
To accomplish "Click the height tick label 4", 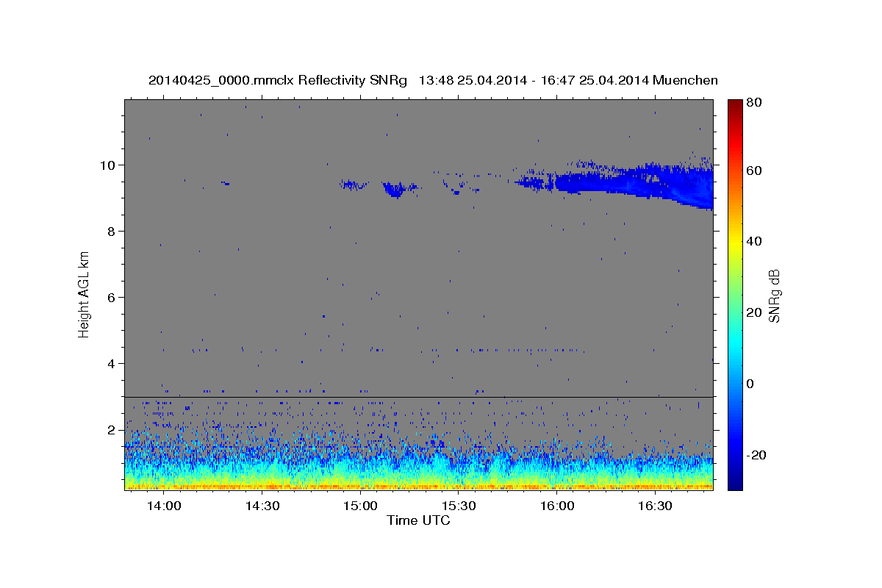I will pos(113,363).
